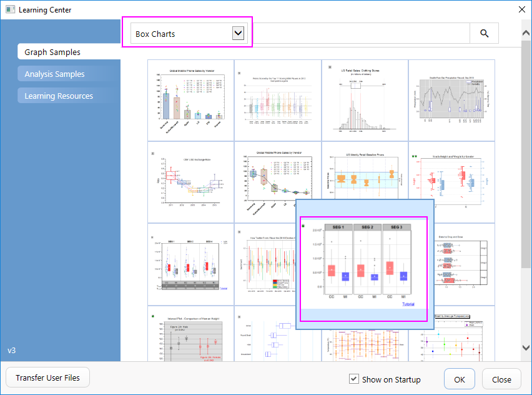Open the Tutorial link in the enlarged preview
This screenshot has height=395, width=532.
(x=408, y=303)
